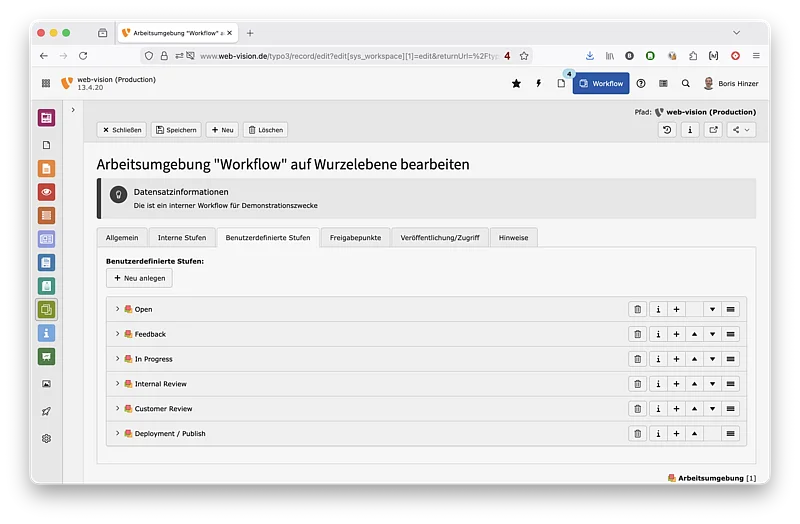Open record in new window icon
800x524 pixels.
[x=713, y=130]
